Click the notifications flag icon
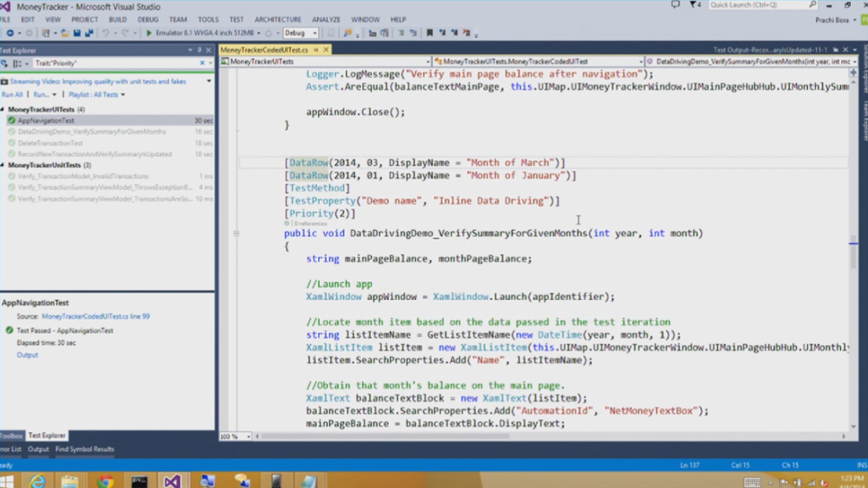Viewport: 868px width, 488px height. [x=693, y=5]
